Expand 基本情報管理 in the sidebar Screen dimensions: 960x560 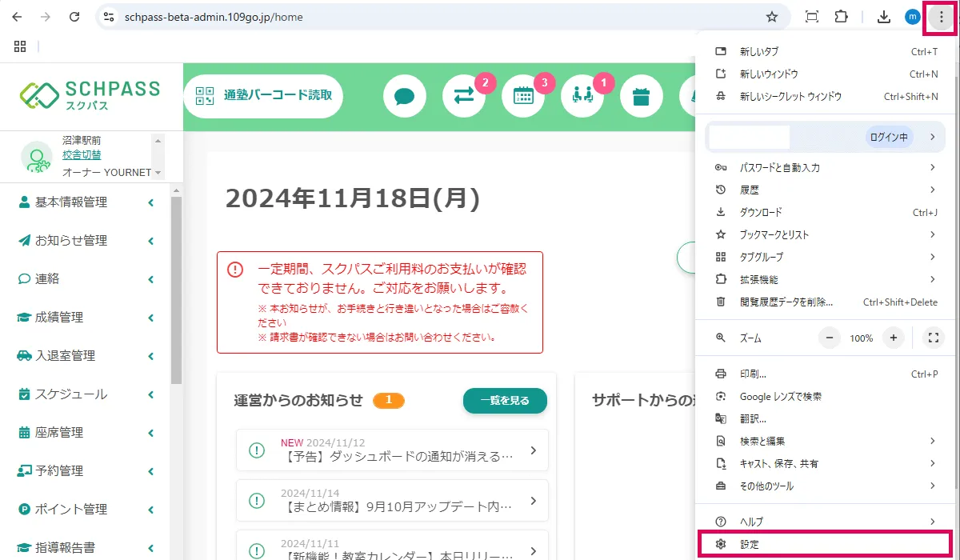[x=86, y=202]
